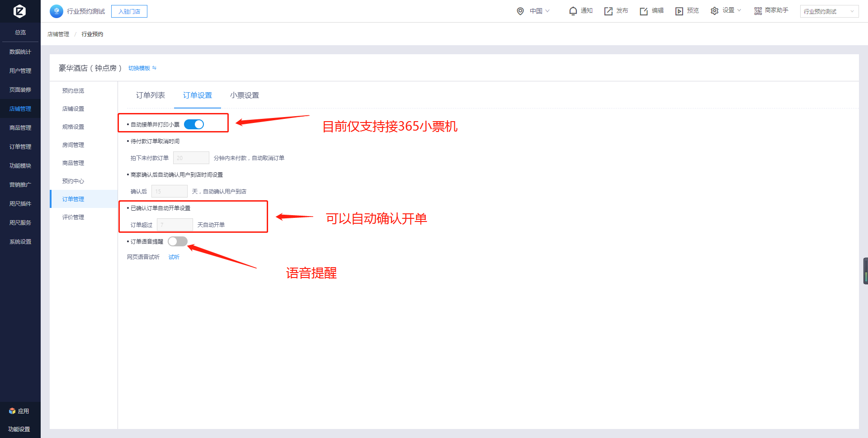Click the QR code 商家助手 icon
The image size is (868, 438).
(x=758, y=11)
